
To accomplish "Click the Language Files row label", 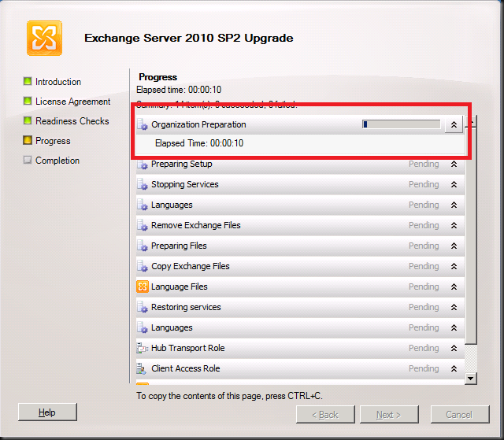I will pyautogui.click(x=179, y=287).
